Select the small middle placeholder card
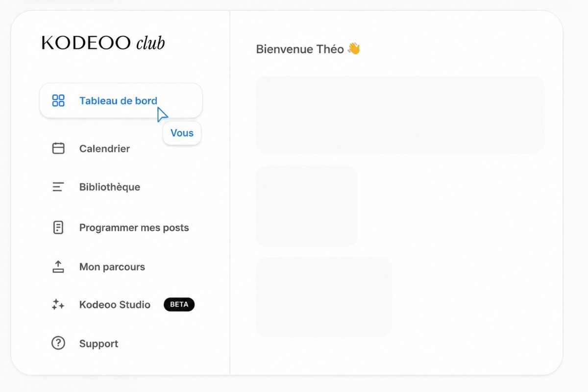 point(306,206)
